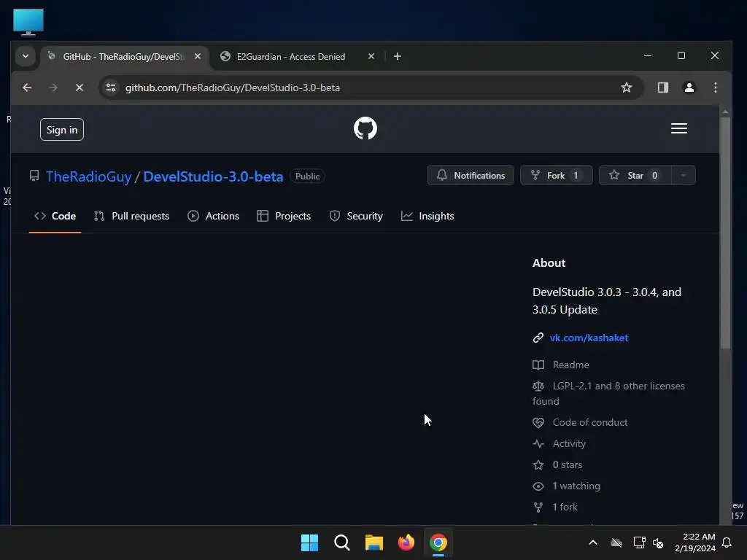
Task: Click the Chrome taskbar icon
Action: [x=438, y=542]
